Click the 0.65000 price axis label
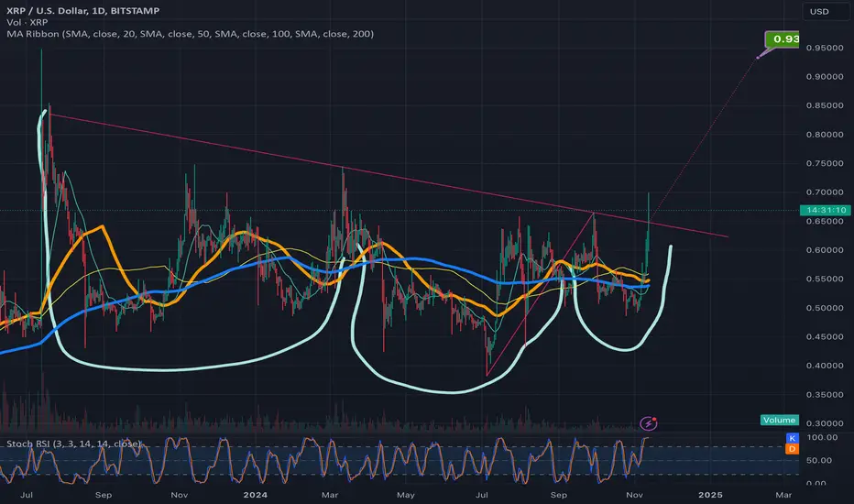 [825, 221]
